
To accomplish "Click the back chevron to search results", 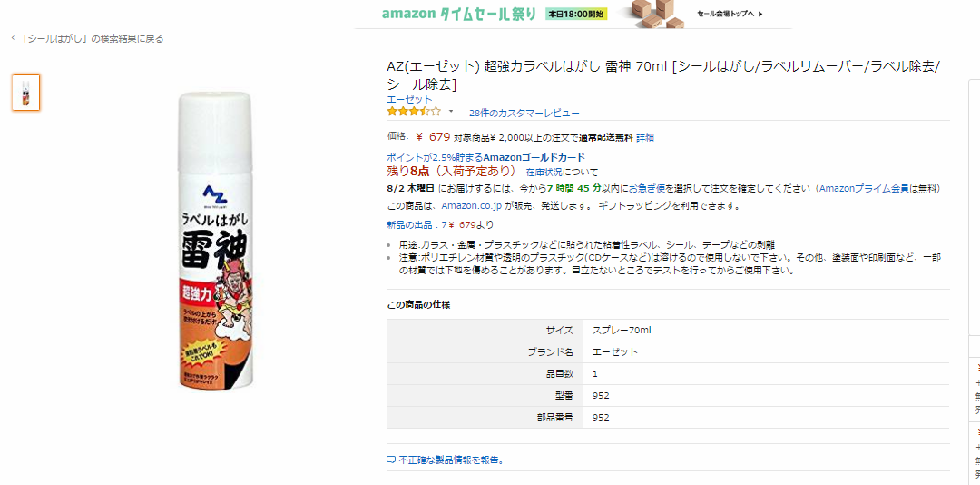I will point(13,38).
